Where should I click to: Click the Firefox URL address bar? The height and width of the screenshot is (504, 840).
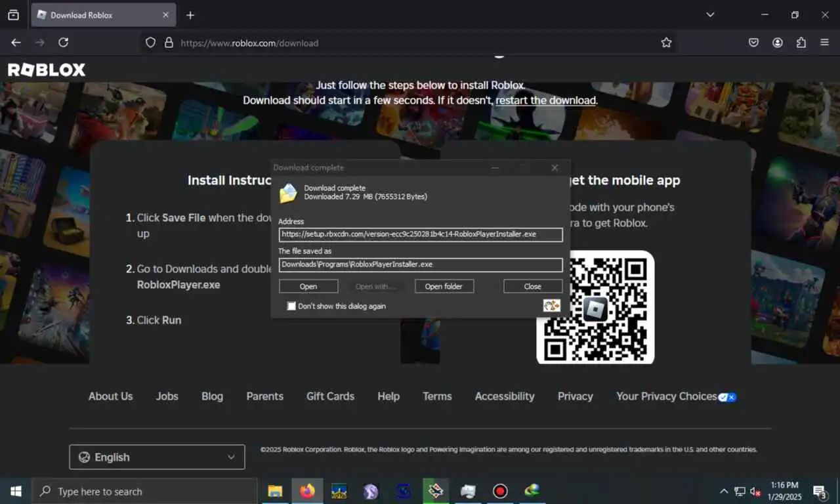tap(407, 43)
